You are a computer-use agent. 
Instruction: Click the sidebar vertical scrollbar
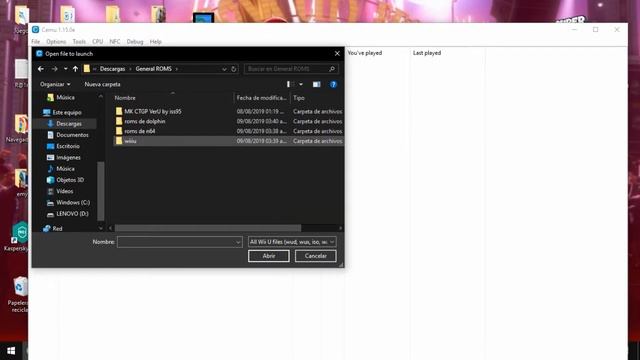pos(100,191)
